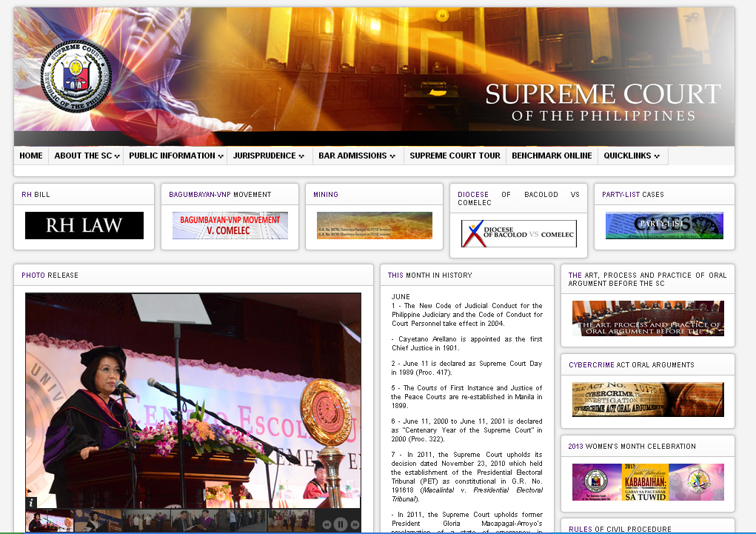Viewport: 756px width, 534px height.
Task: Select third thumbnail of group oath-taking
Action: click(147, 521)
